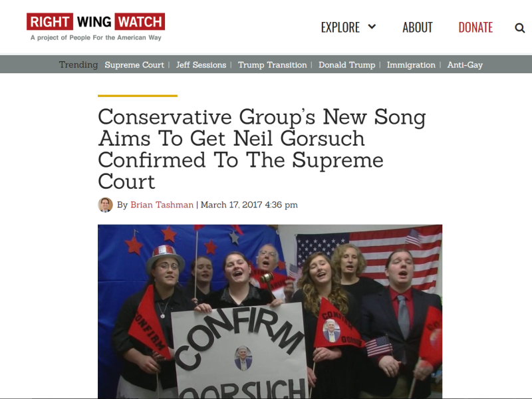
Task: Click the yellow accent line above the headline
Action: pyautogui.click(x=138, y=96)
